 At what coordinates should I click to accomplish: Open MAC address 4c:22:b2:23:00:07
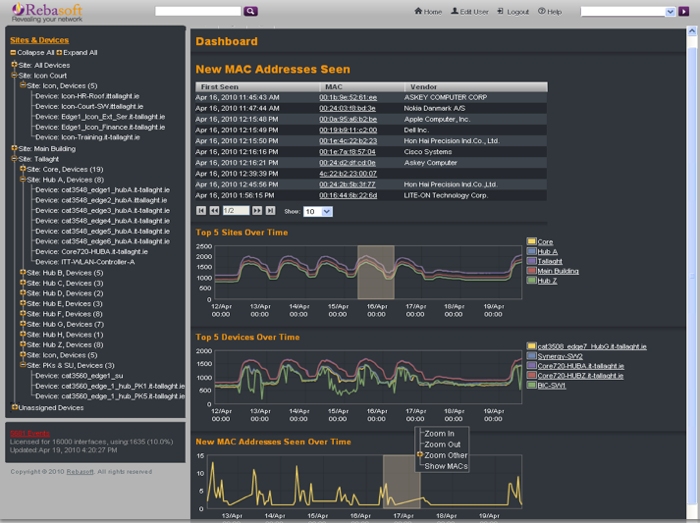tap(348, 174)
